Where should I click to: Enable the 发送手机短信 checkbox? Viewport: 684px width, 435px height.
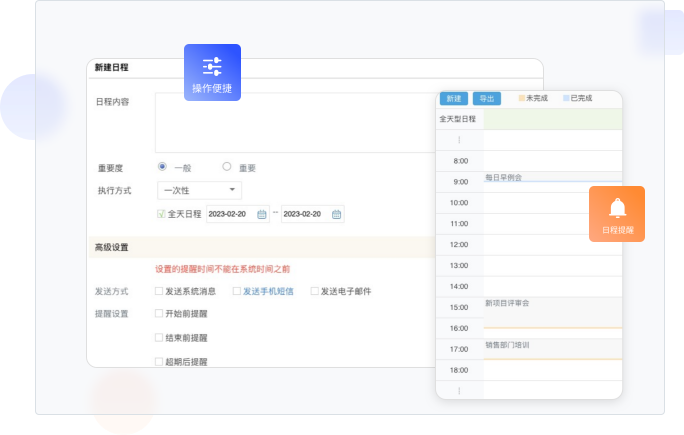(237, 291)
